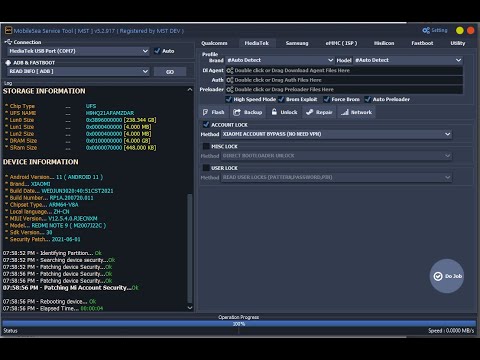The width and height of the screenshot is (480, 360).
Task: Open the Setting gear icon
Action: click(426, 30)
